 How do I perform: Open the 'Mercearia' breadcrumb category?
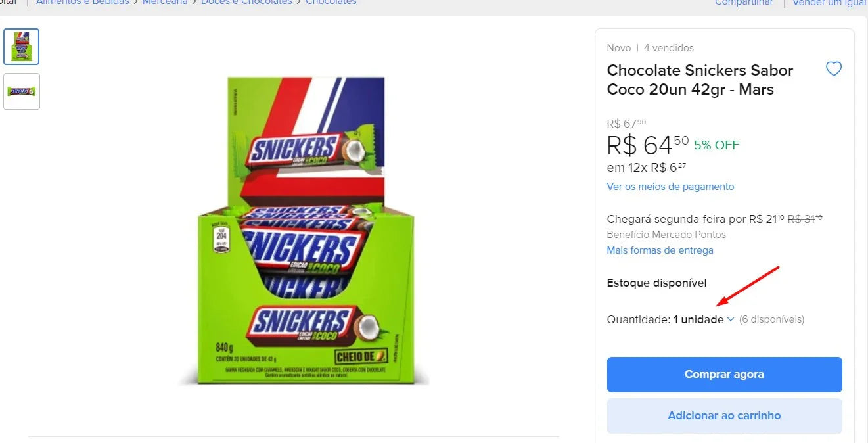point(165,3)
